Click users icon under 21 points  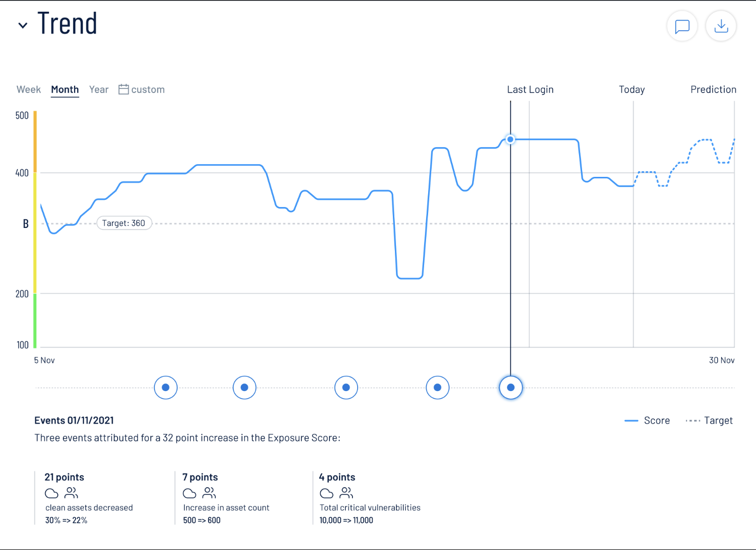point(72,493)
